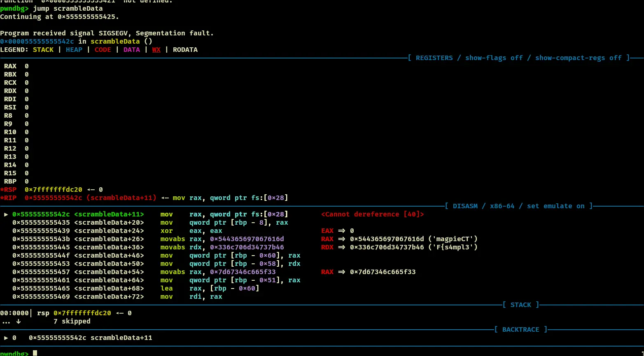Image resolution: width=644 pixels, height=356 pixels.
Task: Click the asterisk-marked RSP register name
Action: pyautogui.click(x=8, y=190)
